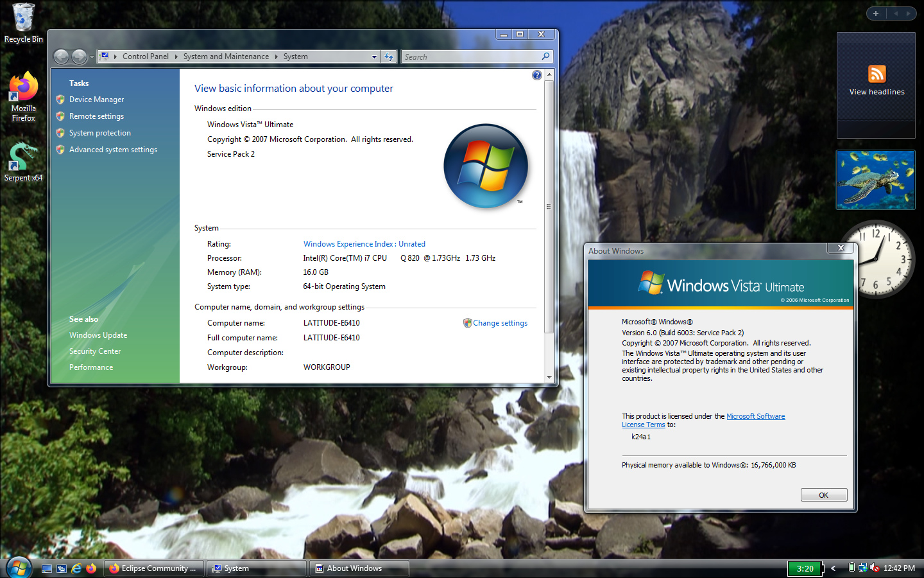Open the Windows Start orb
924x578 pixels.
[19, 568]
